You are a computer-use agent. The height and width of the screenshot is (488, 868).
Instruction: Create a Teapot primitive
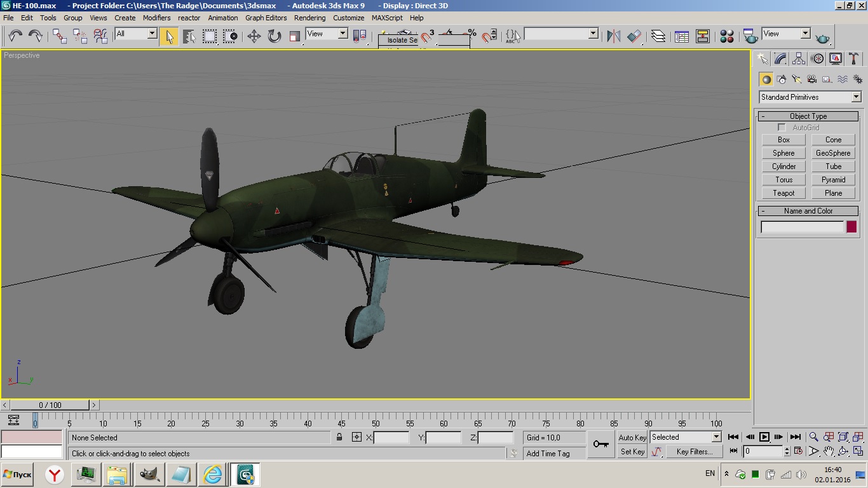click(783, 193)
